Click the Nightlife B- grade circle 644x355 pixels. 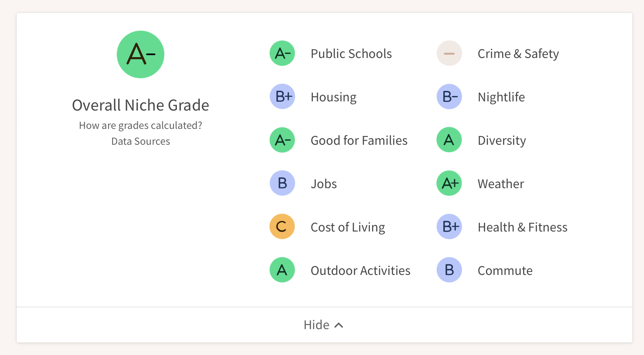click(x=449, y=97)
